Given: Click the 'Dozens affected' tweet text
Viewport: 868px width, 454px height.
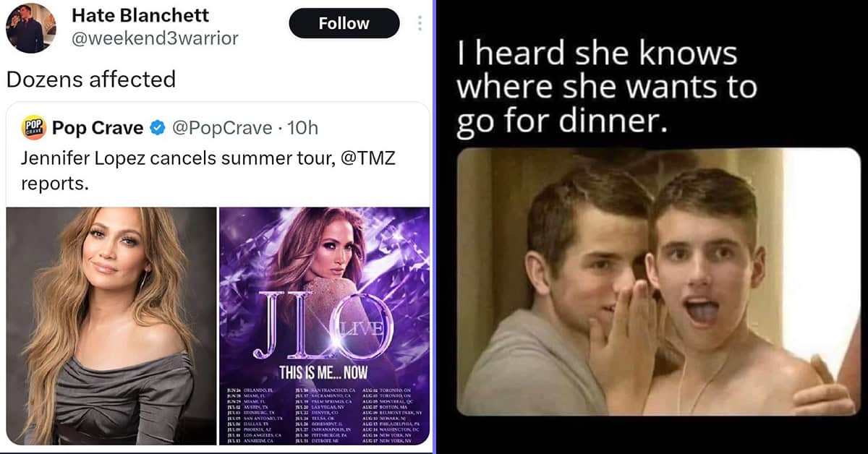Looking at the screenshot, I should [91, 79].
